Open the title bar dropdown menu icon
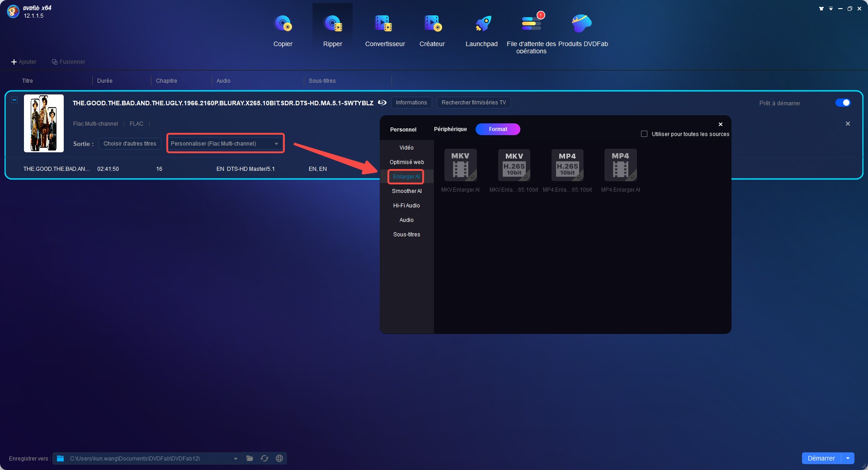 (831, 9)
